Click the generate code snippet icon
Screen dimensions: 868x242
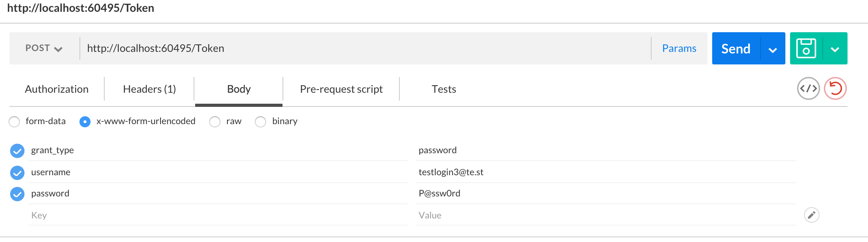point(808,89)
